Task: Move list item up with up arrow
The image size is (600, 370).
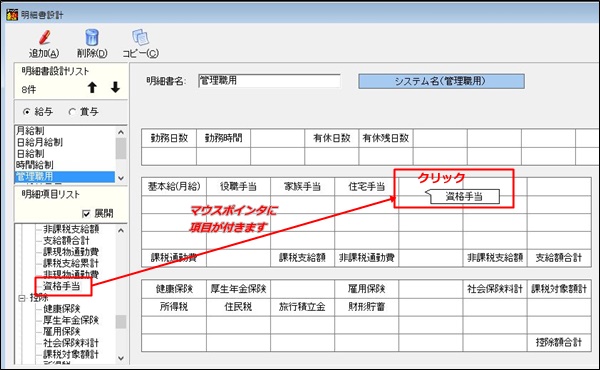Action: 92,88
